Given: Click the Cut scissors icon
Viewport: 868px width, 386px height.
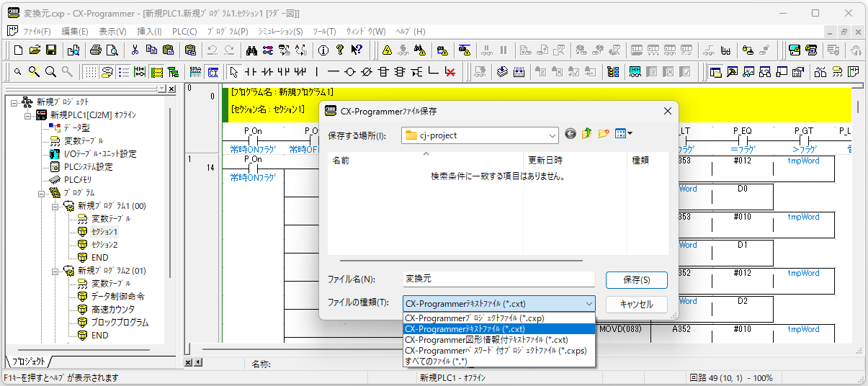Looking at the screenshot, I should click(135, 50).
